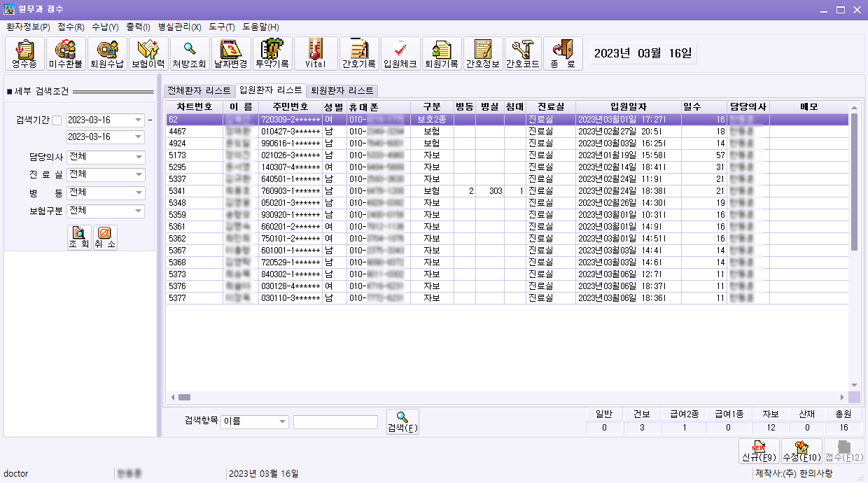Click the room value 303 cell

tap(490, 191)
